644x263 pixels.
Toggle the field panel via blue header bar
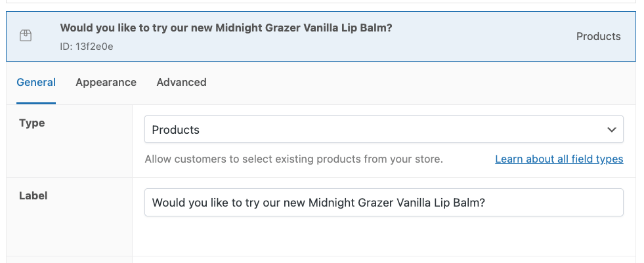(x=321, y=37)
